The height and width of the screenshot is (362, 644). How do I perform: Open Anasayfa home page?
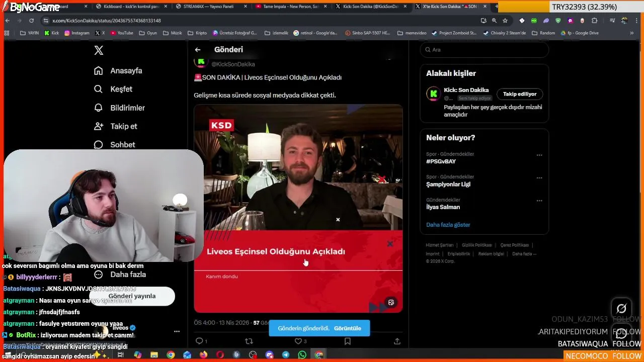click(x=118, y=71)
